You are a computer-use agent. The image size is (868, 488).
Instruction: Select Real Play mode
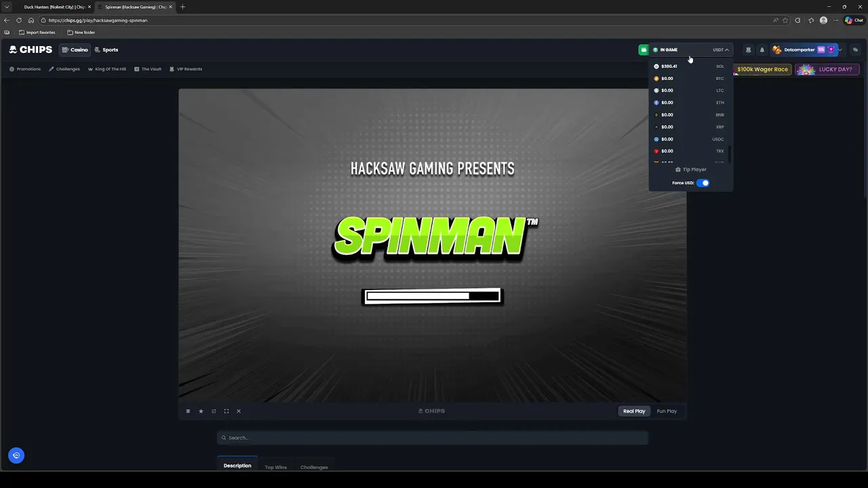point(634,411)
